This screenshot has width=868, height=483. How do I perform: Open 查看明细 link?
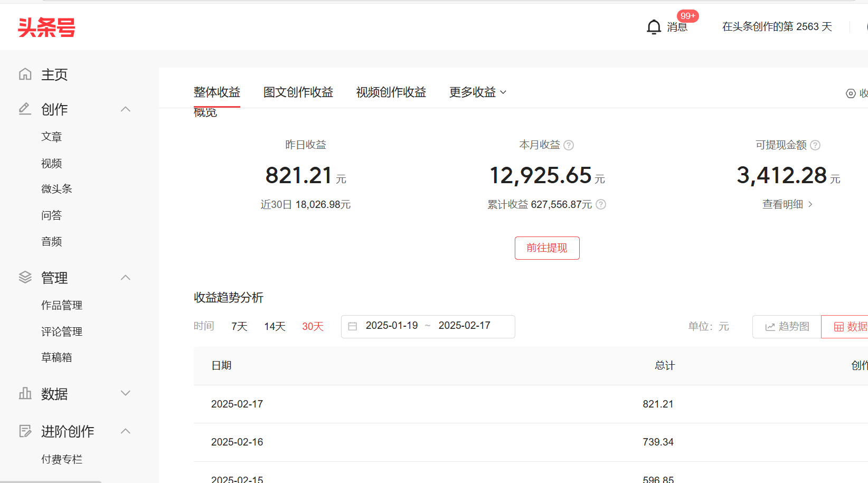(787, 204)
